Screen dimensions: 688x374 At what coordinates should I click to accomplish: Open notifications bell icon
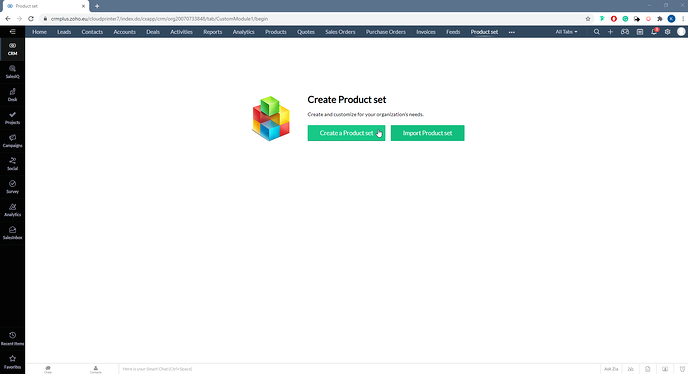point(654,32)
